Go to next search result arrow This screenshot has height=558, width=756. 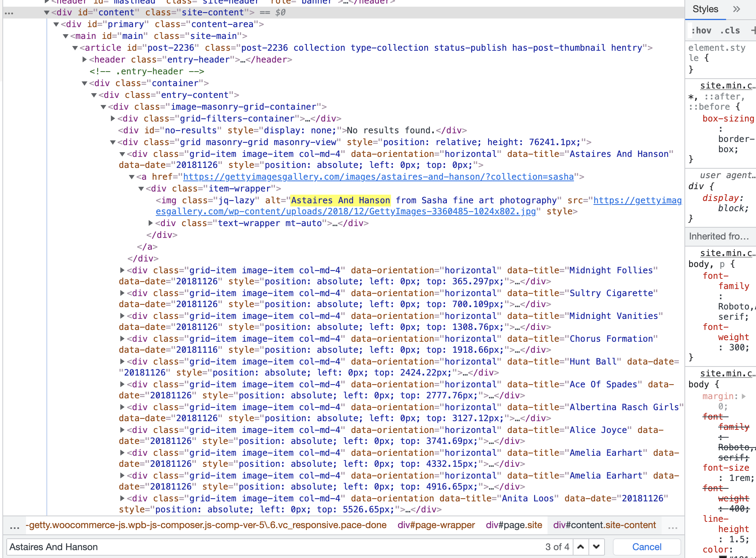point(596,547)
